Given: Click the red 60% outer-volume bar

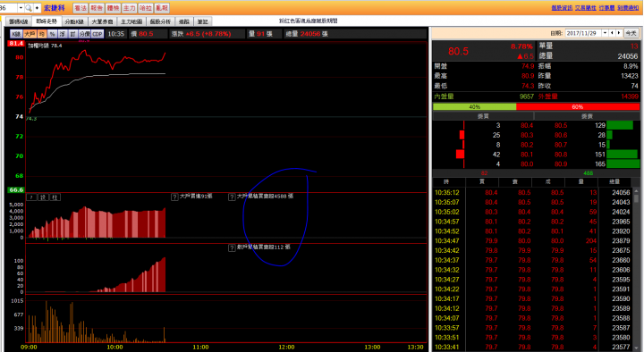Looking at the screenshot, I should 578,106.
